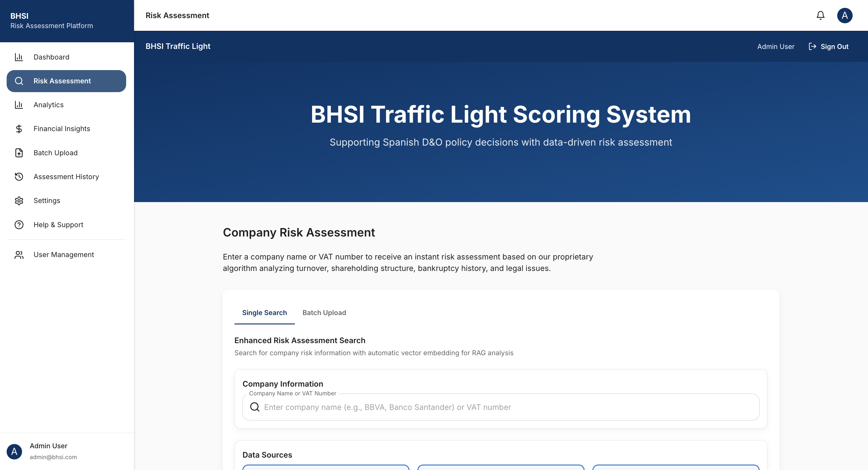Image resolution: width=868 pixels, height=470 pixels.
Task: Click the Help & Support question mark icon
Action: pyautogui.click(x=19, y=224)
